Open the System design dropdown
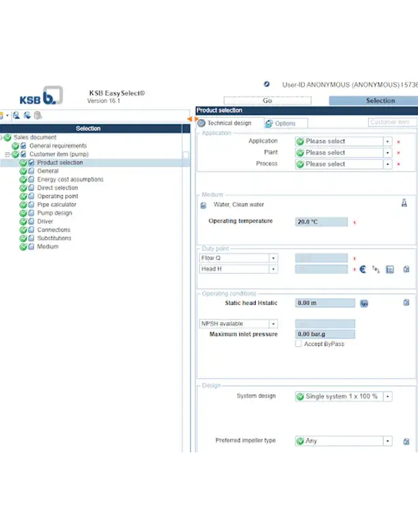The width and height of the screenshot is (418, 532). point(387,396)
